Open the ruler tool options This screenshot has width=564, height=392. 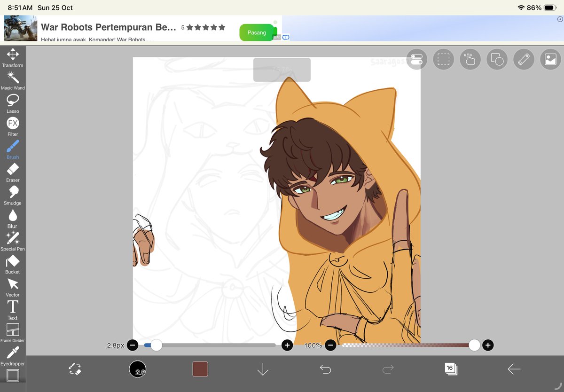click(x=524, y=59)
